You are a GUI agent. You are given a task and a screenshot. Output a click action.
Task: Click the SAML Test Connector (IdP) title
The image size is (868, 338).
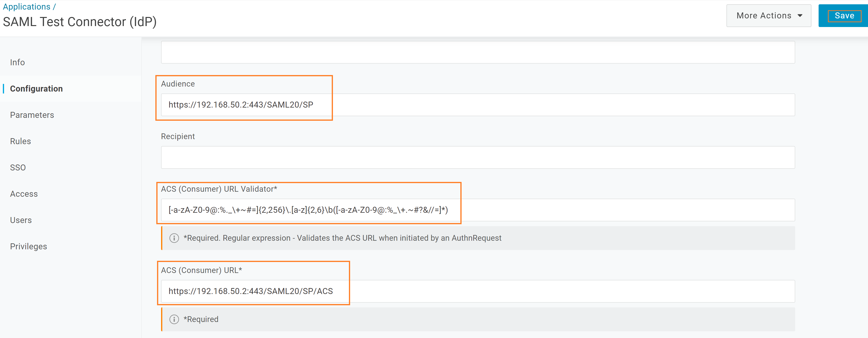80,22
